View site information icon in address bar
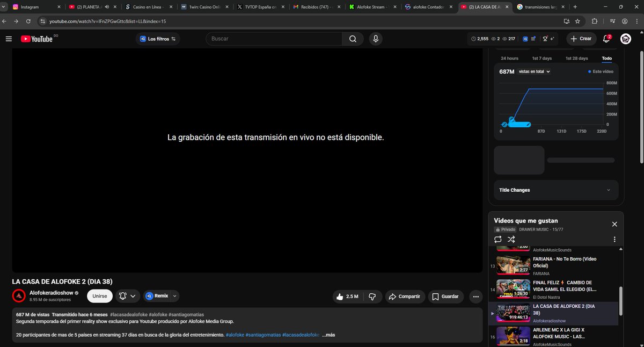The width and height of the screenshot is (644, 347). (x=43, y=21)
